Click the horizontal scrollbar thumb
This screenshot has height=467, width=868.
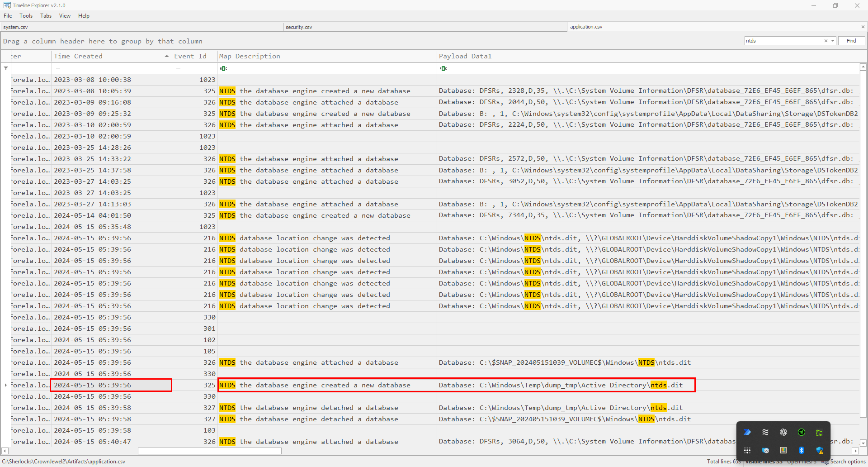tap(209, 451)
